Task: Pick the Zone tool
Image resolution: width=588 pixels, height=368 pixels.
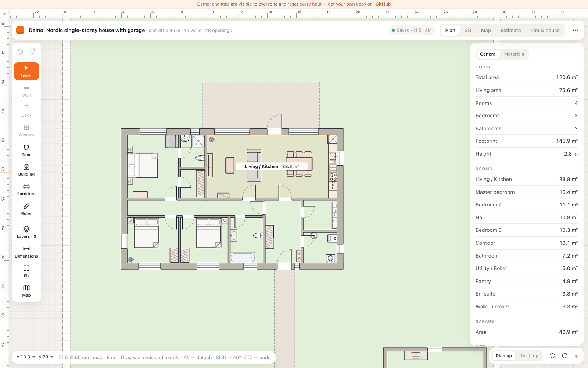Action: [x=26, y=150]
